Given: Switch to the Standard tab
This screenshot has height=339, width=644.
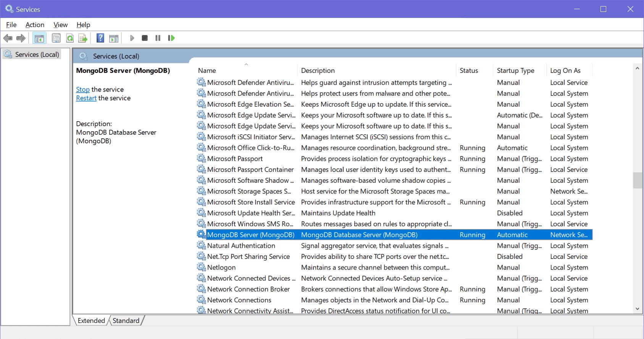Looking at the screenshot, I should coord(126,321).
